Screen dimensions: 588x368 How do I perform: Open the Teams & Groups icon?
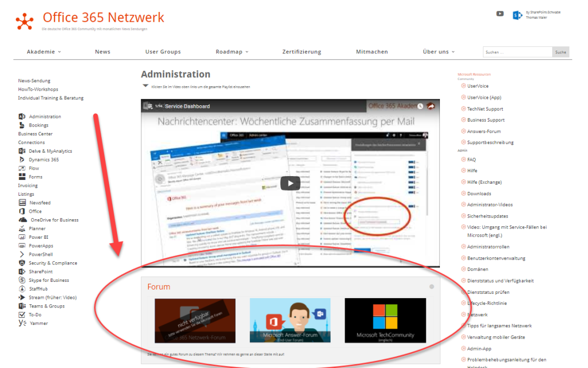click(22, 306)
